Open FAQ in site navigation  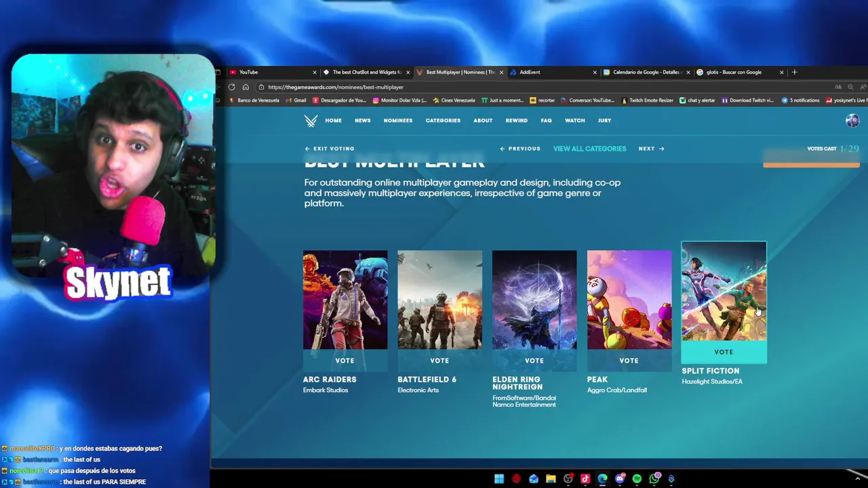[547, 121]
